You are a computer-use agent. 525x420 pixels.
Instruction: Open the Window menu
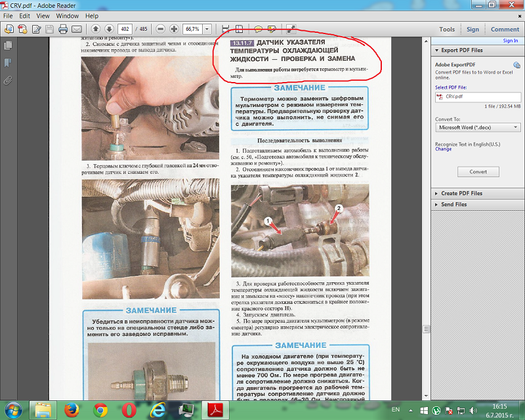[68, 16]
